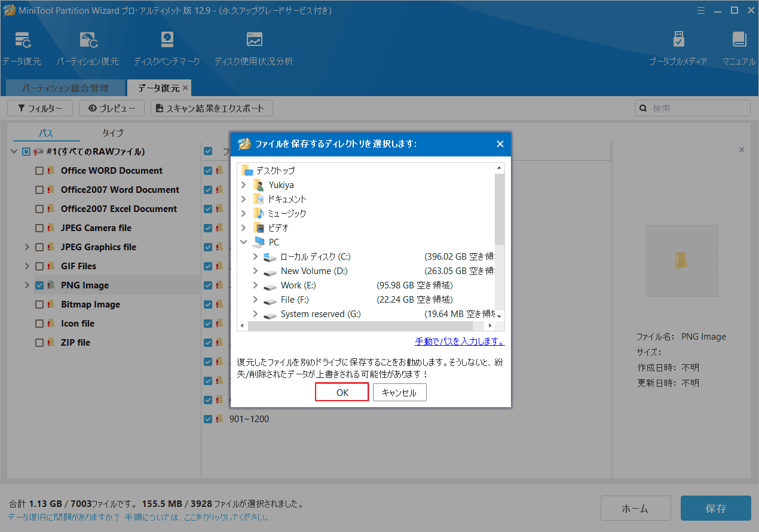Switch to the データ復元 tab

(x=158, y=88)
